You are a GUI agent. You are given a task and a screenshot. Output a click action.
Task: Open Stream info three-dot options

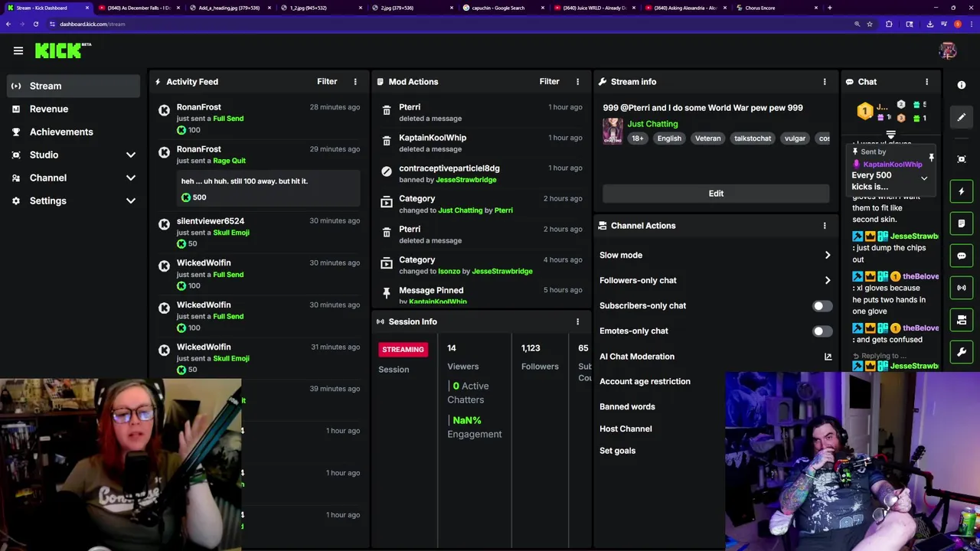[x=825, y=81]
